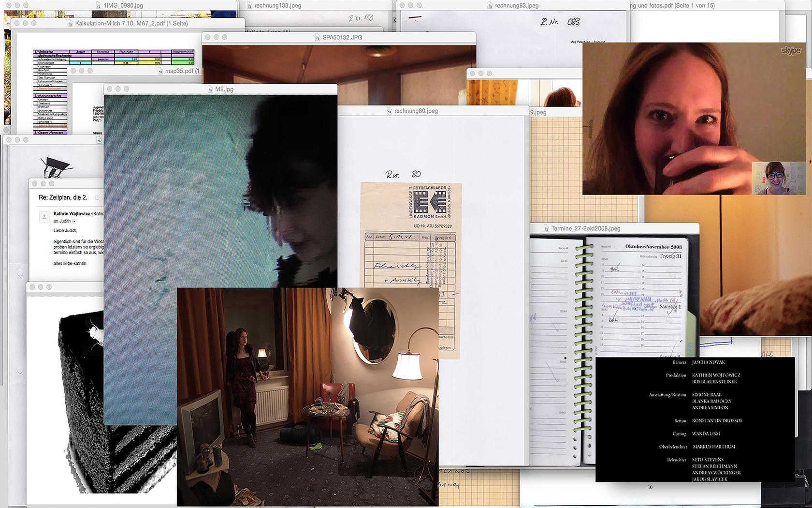Zoom the ME.jpg window with its green button
Viewport: 812px width, 508px height.
126,89
